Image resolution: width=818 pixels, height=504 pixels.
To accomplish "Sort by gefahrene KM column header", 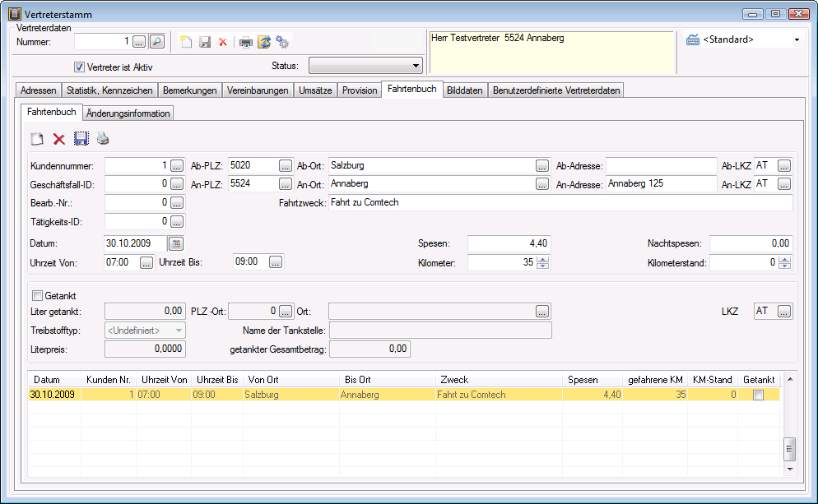I will (655, 380).
